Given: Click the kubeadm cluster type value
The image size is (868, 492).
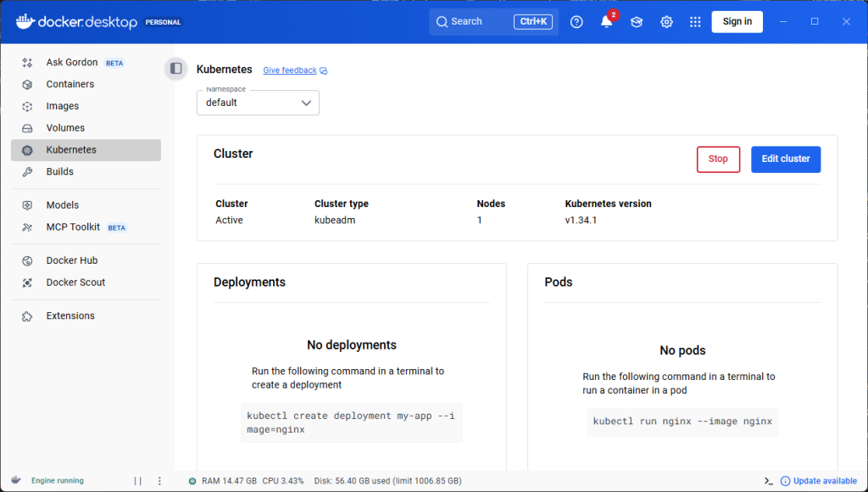Looking at the screenshot, I should click(335, 220).
